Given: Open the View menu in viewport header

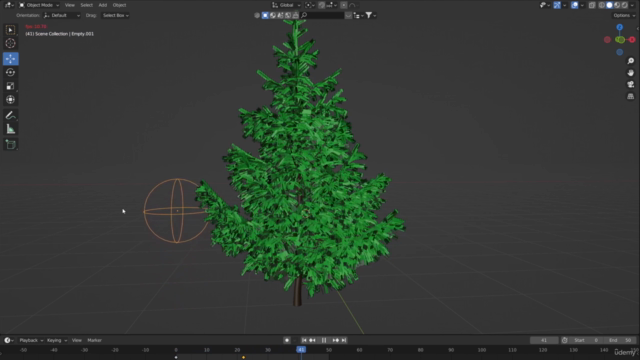Looking at the screenshot, I should tap(70, 5).
